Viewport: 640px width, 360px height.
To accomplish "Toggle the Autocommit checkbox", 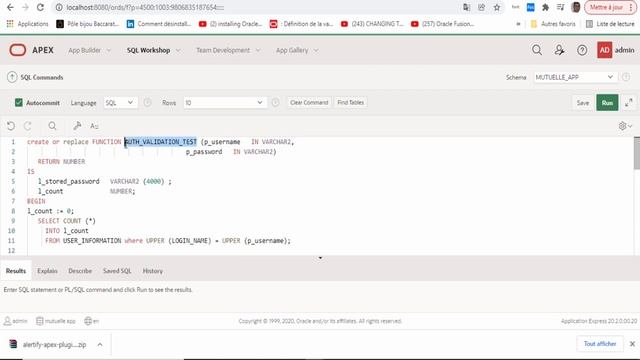I will 18,102.
